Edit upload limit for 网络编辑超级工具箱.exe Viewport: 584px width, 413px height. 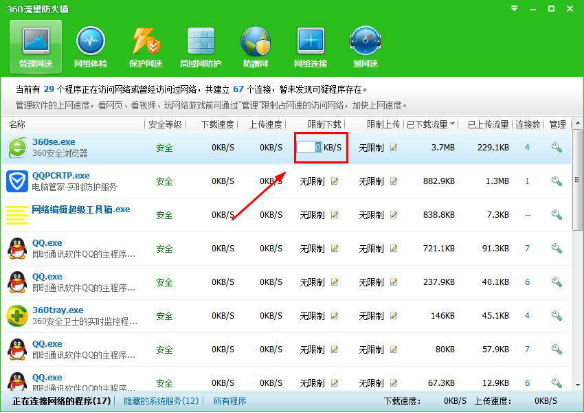click(x=394, y=215)
